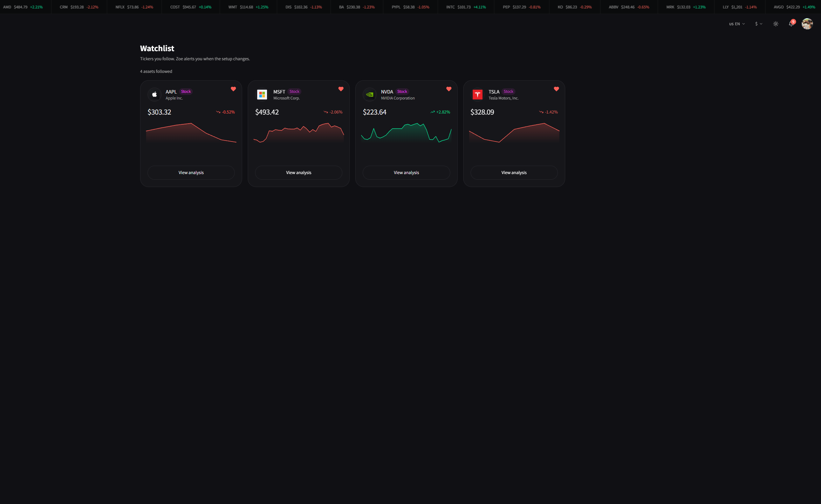Viewport: 821px width, 504px height.
Task: Click the Apple logo icon
Action: [155, 95]
